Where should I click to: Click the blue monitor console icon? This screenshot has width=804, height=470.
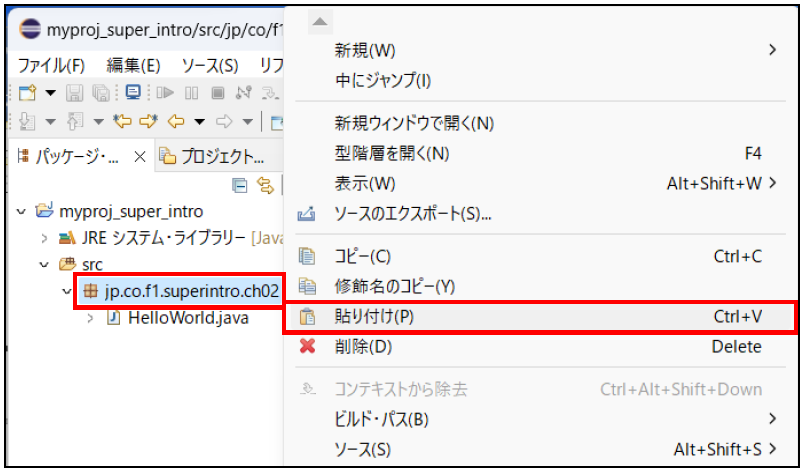point(132,93)
